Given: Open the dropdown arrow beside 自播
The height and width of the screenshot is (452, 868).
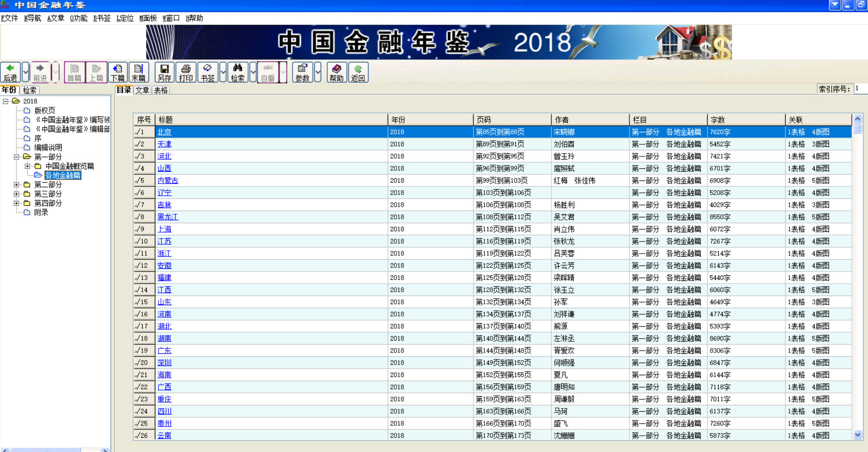Looking at the screenshot, I should point(283,72).
